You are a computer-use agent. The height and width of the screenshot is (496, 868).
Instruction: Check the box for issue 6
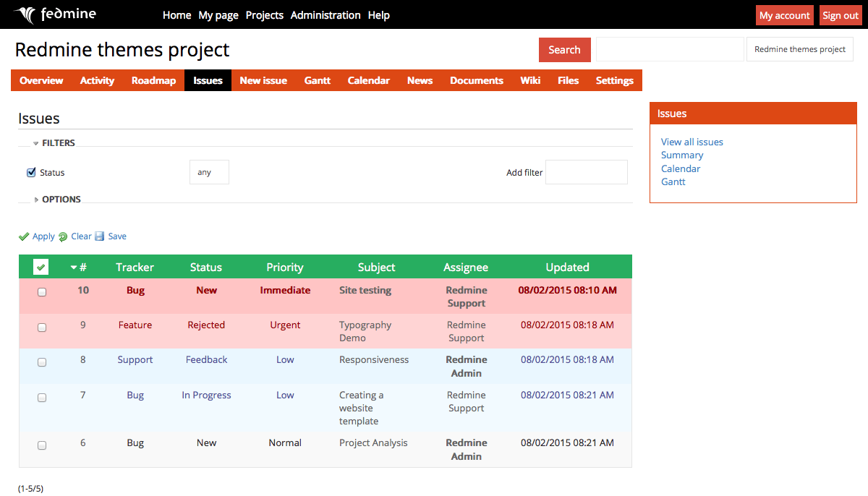pyautogui.click(x=42, y=445)
